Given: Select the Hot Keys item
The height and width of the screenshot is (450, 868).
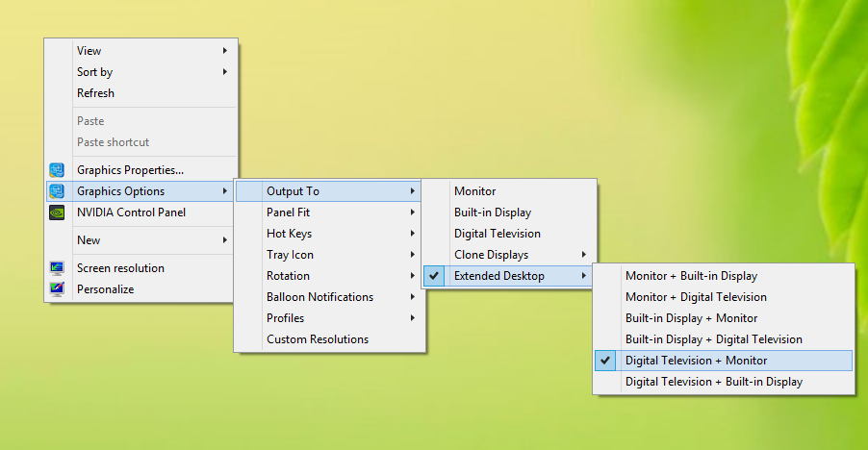Looking at the screenshot, I should 329,234.
